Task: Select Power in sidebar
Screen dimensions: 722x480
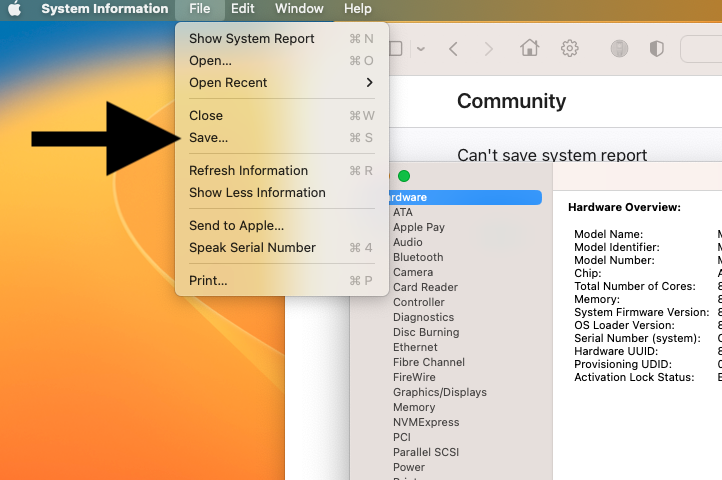Action: 409,468
